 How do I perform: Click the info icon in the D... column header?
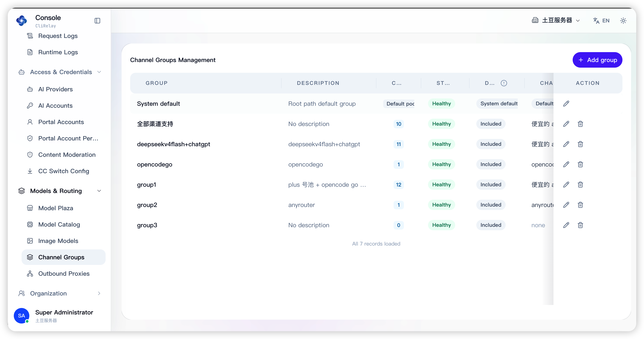[504, 83]
